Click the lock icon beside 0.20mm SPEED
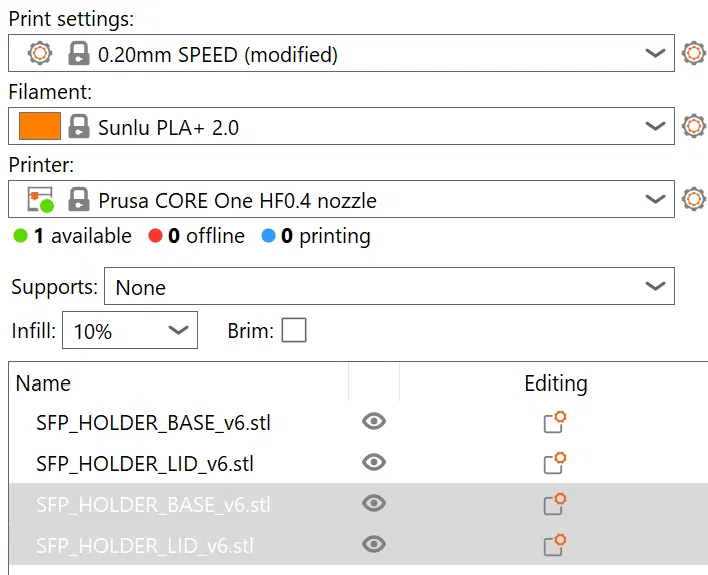This screenshot has height=575, width=708. 78,54
